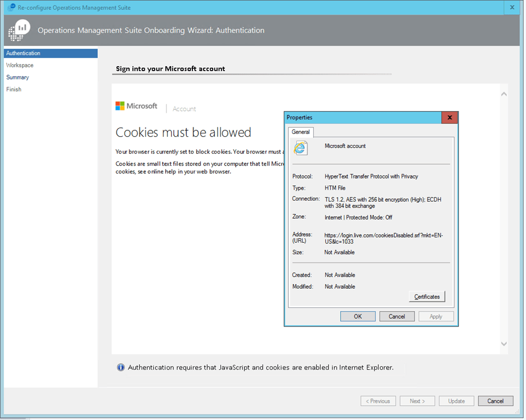The height and width of the screenshot is (420, 526).
Task: Click the 'HTM File' type value
Action: click(335, 188)
